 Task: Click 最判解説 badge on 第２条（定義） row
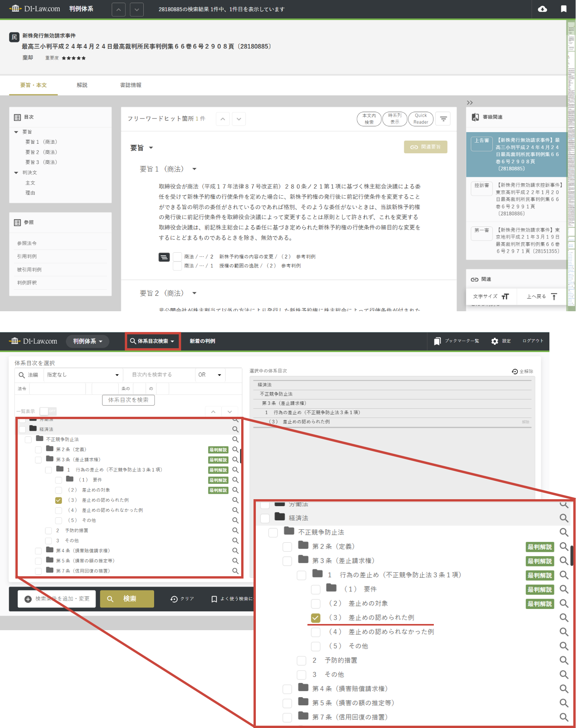pyautogui.click(x=218, y=450)
